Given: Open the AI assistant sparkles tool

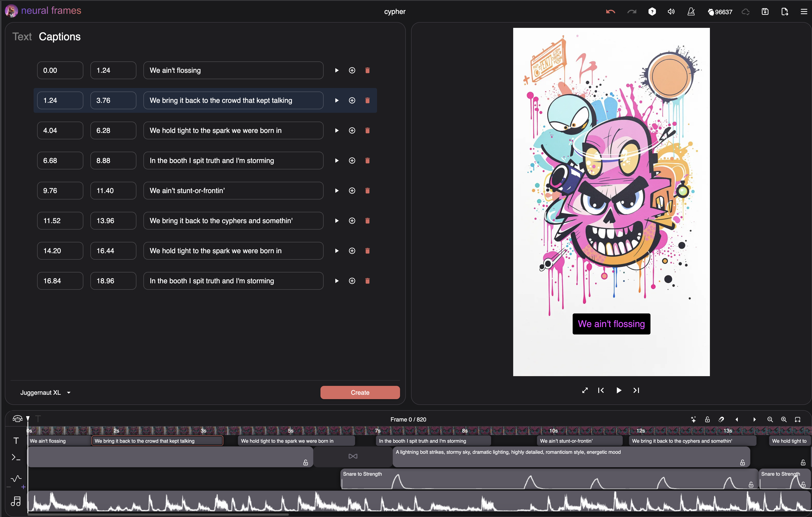Looking at the screenshot, I should coord(693,419).
